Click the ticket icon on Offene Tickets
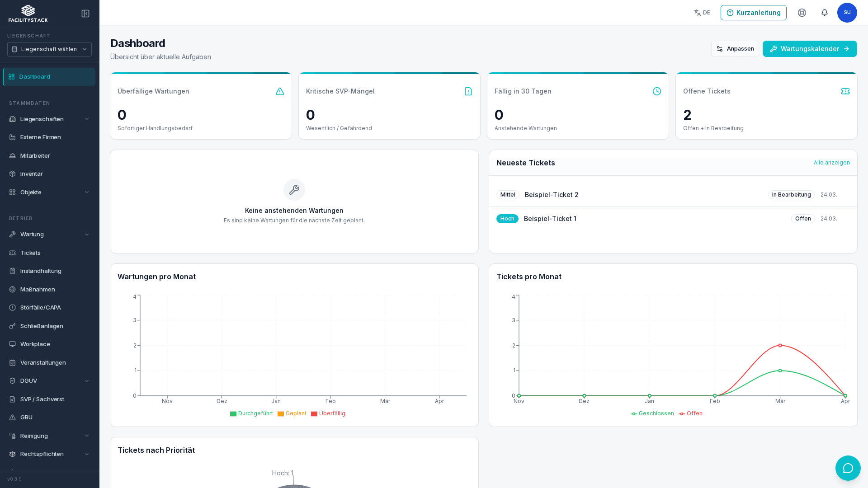This screenshot has height=488, width=868. tap(845, 91)
